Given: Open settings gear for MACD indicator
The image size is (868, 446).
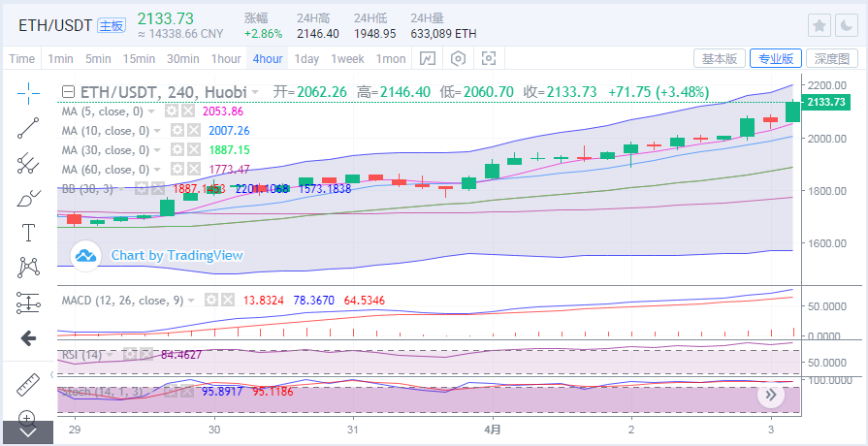Looking at the screenshot, I should tap(210, 301).
